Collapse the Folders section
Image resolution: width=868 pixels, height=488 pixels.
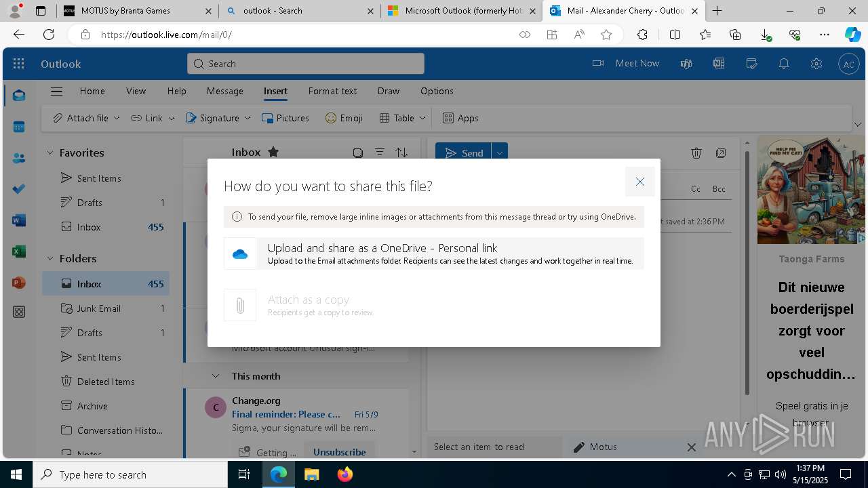50,259
